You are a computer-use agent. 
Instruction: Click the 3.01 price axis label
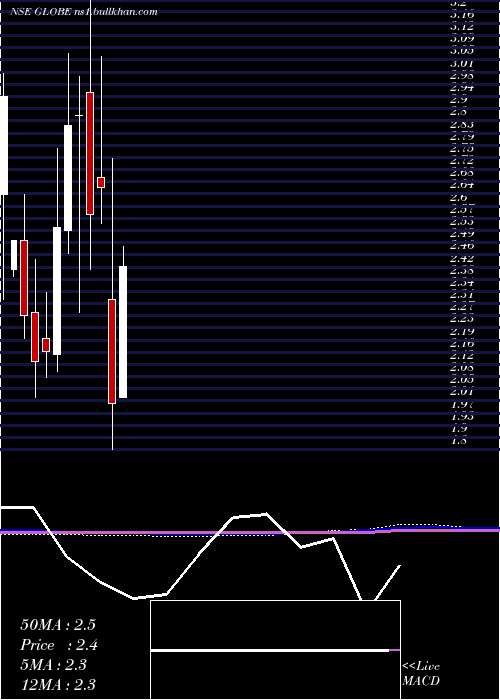[461, 63]
